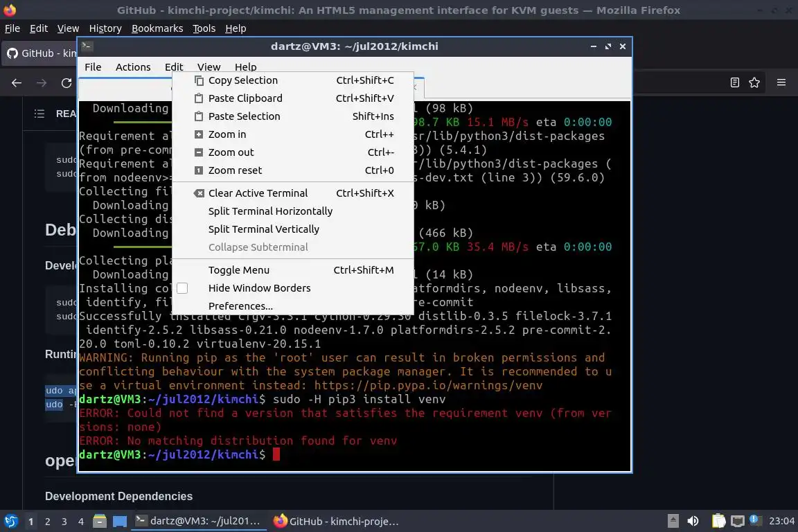
Task: Click Firefox forward arrow button
Action: [x=42, y=82]
